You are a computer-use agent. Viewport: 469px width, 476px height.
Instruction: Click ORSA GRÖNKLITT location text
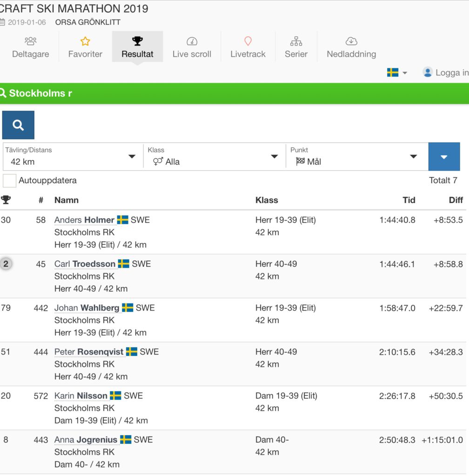[x=88, y=22]
